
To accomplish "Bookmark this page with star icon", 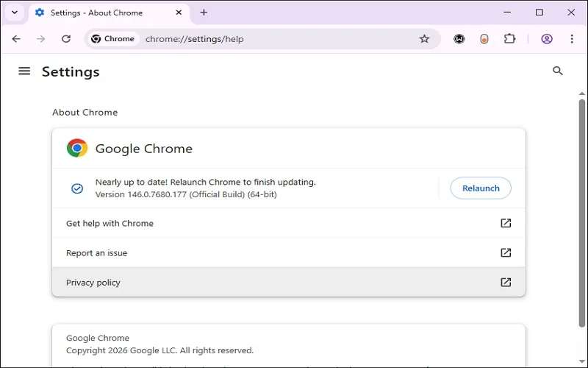I will pyautogui.click(x=424, y=39).
